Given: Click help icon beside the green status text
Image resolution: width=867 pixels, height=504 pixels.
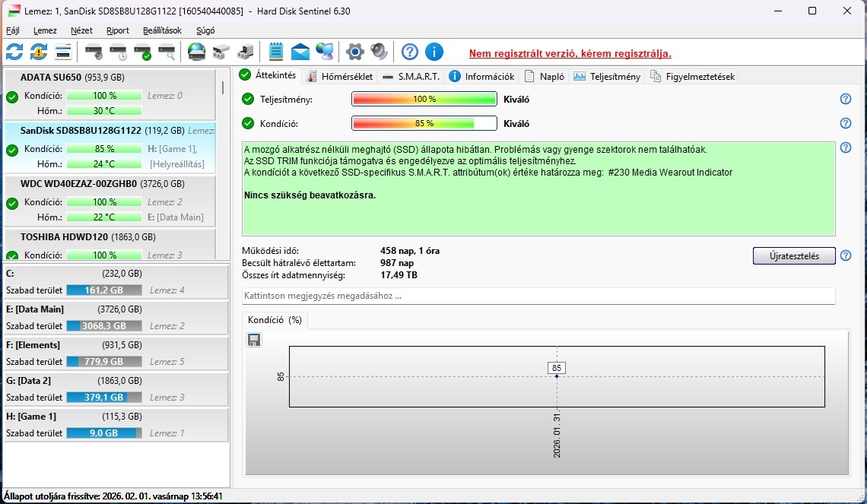Looking at the screenshot, I should (x=846, y=147).
